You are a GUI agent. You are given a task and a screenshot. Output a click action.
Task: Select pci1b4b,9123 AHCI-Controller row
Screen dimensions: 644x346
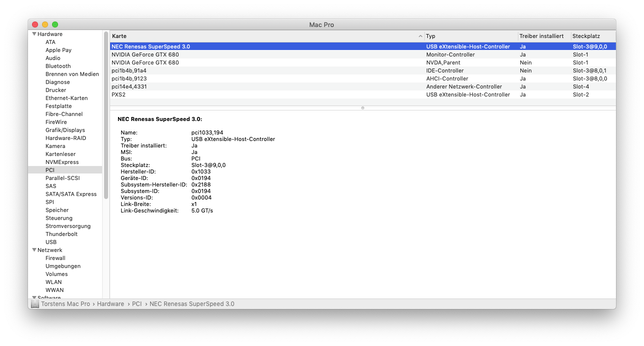click(x=363, y=78)
